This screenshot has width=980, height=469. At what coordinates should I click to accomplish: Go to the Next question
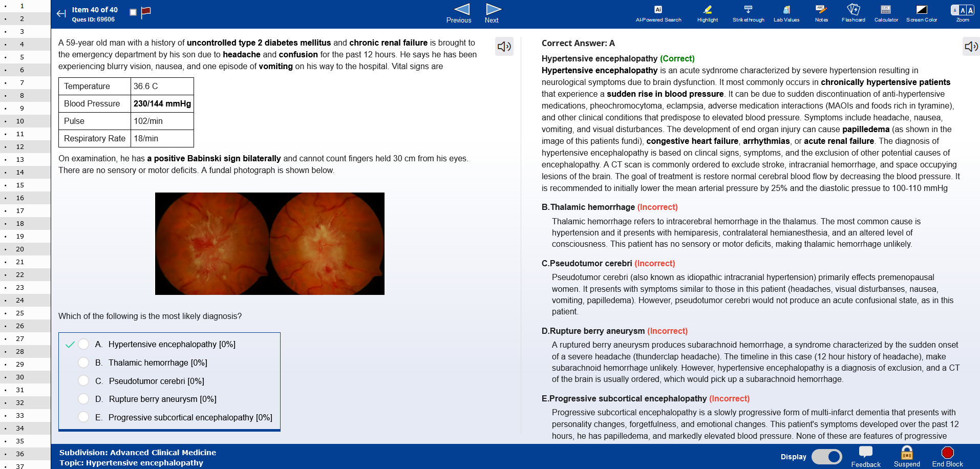(x=492, y=14)
